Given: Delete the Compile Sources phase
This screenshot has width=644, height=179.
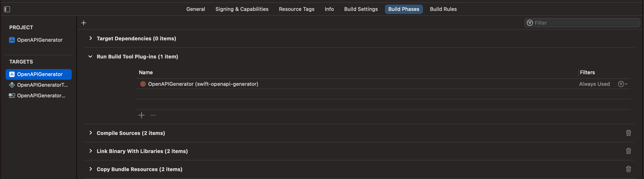Looking at the screenshot, I should [628, 133].
